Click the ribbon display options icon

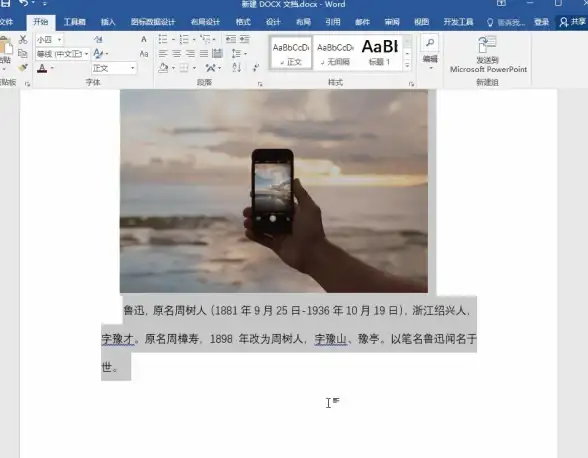point(501,3)
